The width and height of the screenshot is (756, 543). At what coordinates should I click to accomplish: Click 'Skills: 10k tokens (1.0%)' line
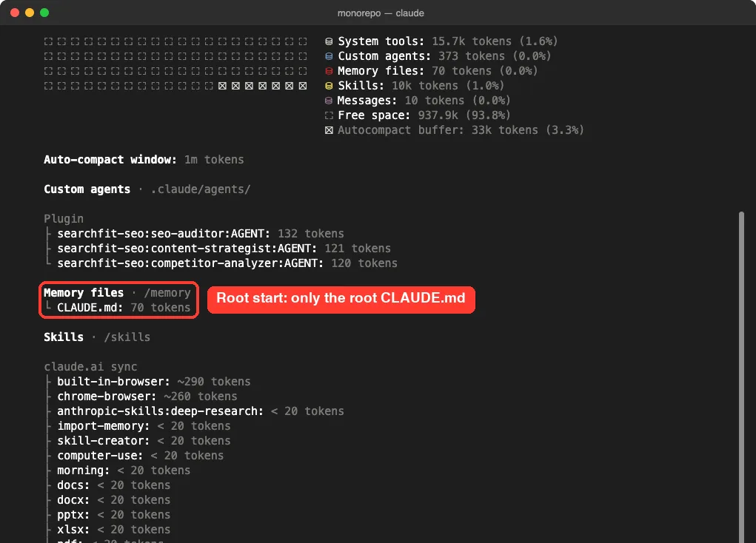[x=421, y=86]
